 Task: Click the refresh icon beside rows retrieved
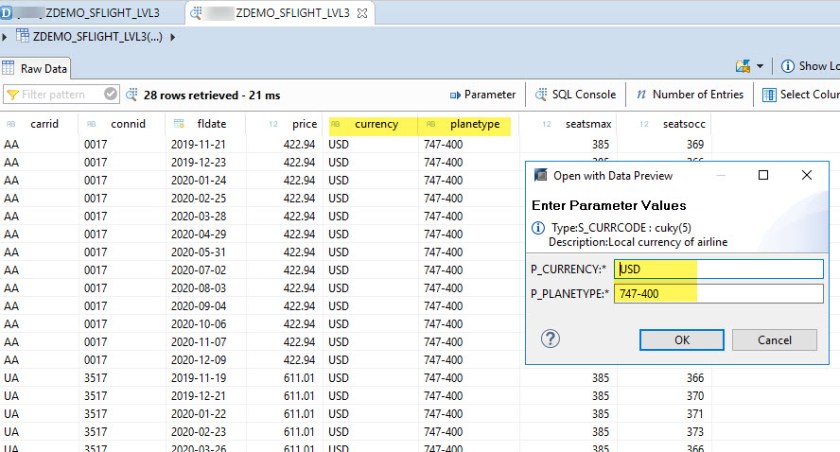pyautogui.click(x=131, y=95)
